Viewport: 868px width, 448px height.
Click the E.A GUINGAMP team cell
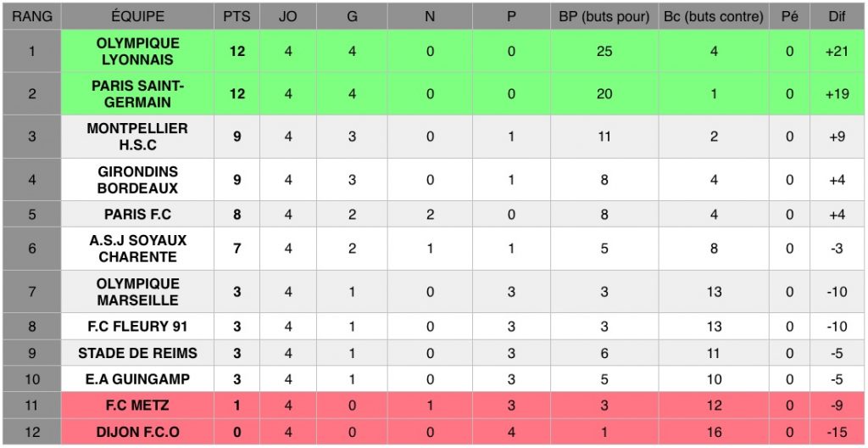click(x=137, y=378)
